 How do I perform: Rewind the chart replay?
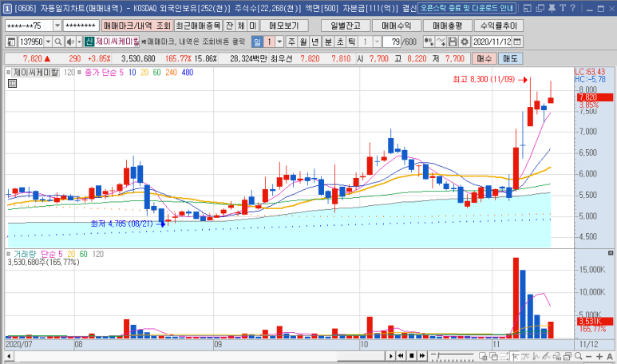[401, 356]
